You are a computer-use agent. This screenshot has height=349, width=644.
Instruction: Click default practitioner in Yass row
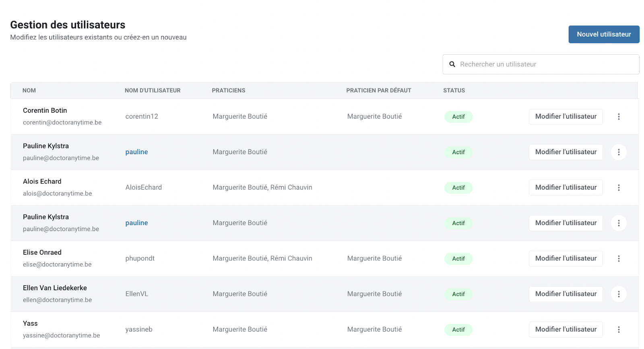pyautogui.click(x=375, y=330)
